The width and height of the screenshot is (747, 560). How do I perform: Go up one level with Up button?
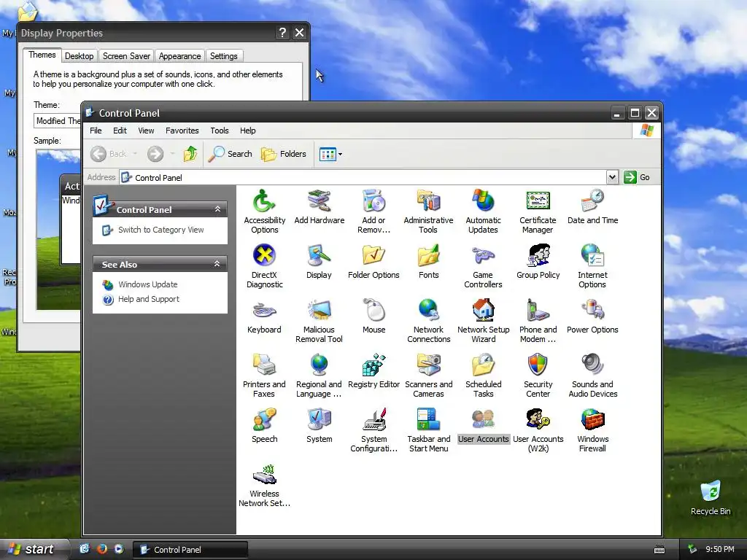[190, 154]
